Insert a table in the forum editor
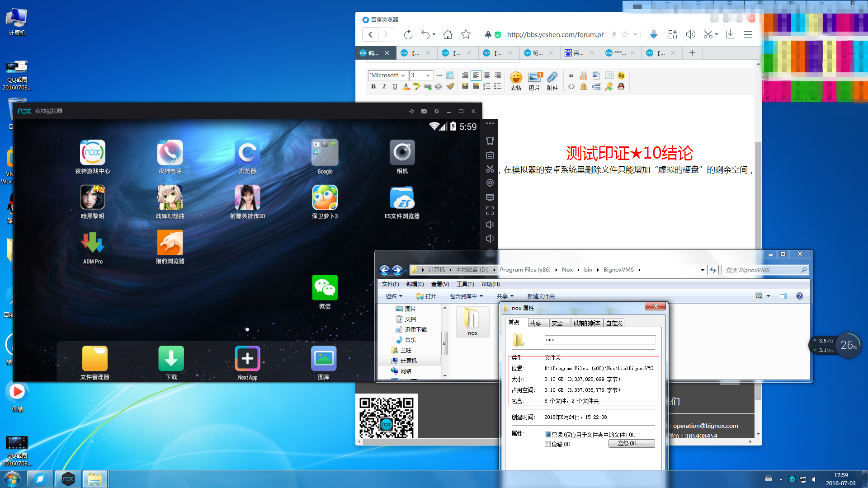Image resolution: width=868 pixels, height=488 pixels. (x=450, y=75)
